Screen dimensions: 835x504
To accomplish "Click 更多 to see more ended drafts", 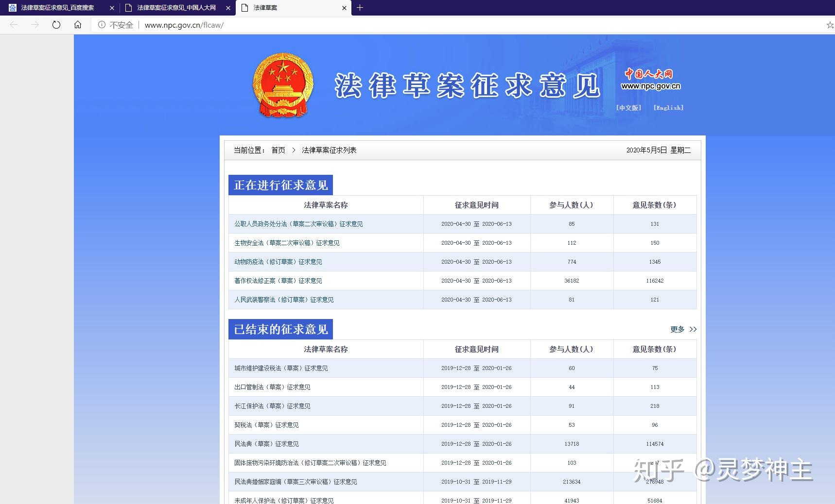I will [x=678, y=329].
